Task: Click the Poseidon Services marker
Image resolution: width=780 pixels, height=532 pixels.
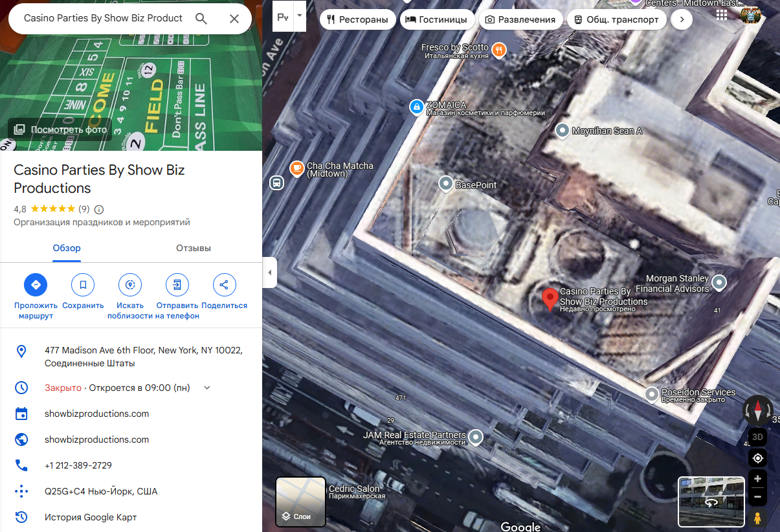Action: click(652, 393)
